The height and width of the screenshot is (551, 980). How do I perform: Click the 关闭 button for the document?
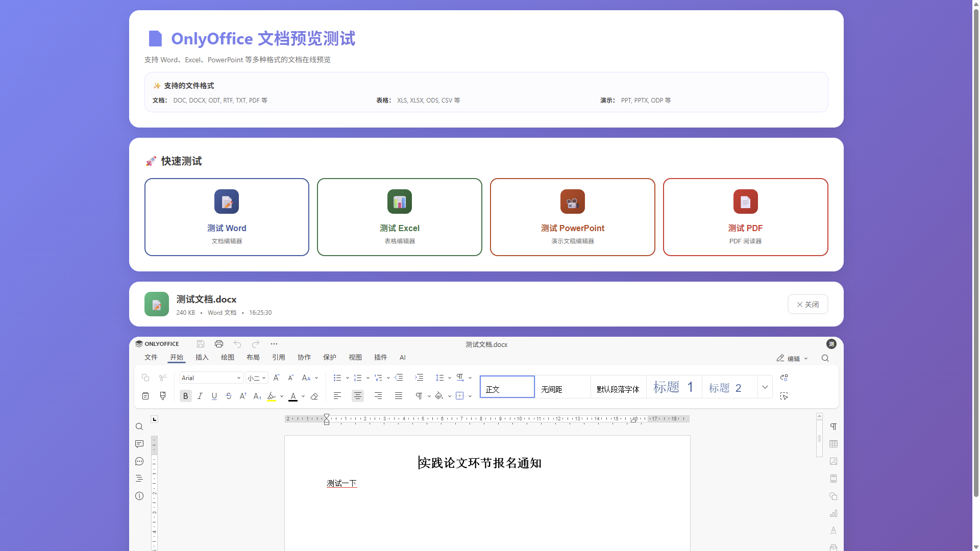(807, 304)
